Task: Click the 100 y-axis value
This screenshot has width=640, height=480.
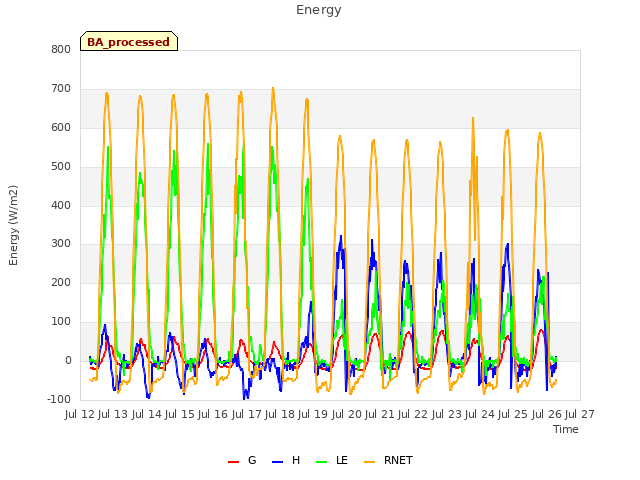Action: click(61, 322)
